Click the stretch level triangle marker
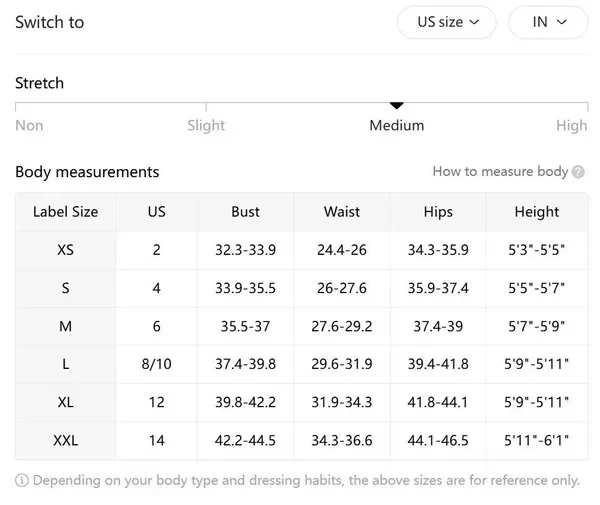The width and height of the screenshot is (600, 505). (x=397, y=105)
